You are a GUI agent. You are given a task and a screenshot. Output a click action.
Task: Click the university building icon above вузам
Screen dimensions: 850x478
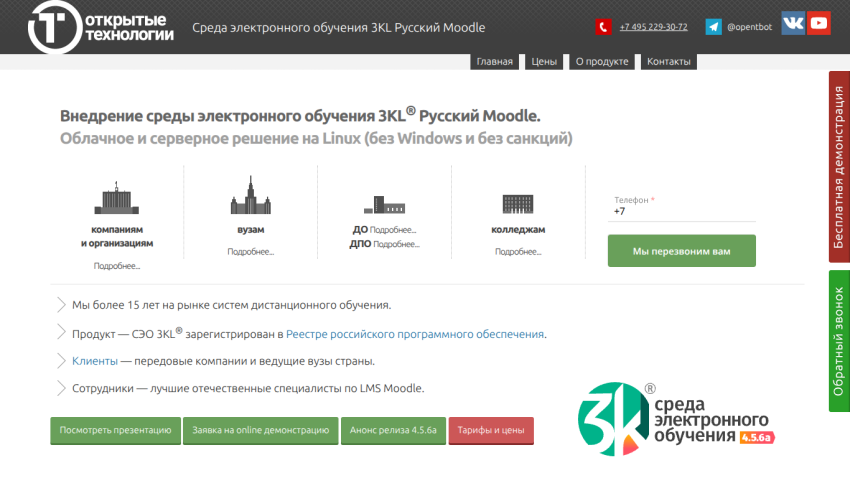coord(250,195)
